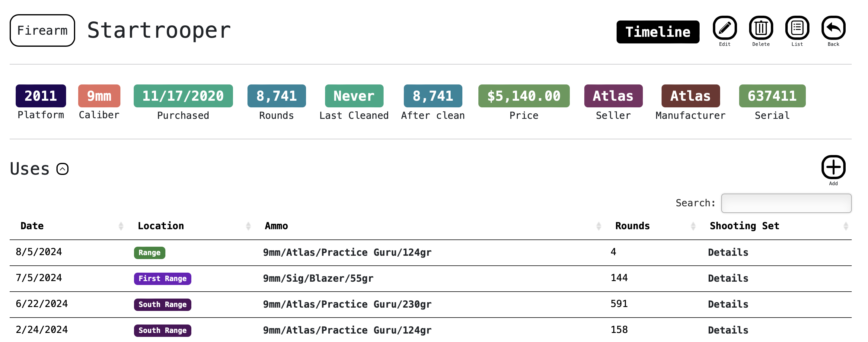
Task: Select date 6/22/2024 cell
Action: pos(42,304)
